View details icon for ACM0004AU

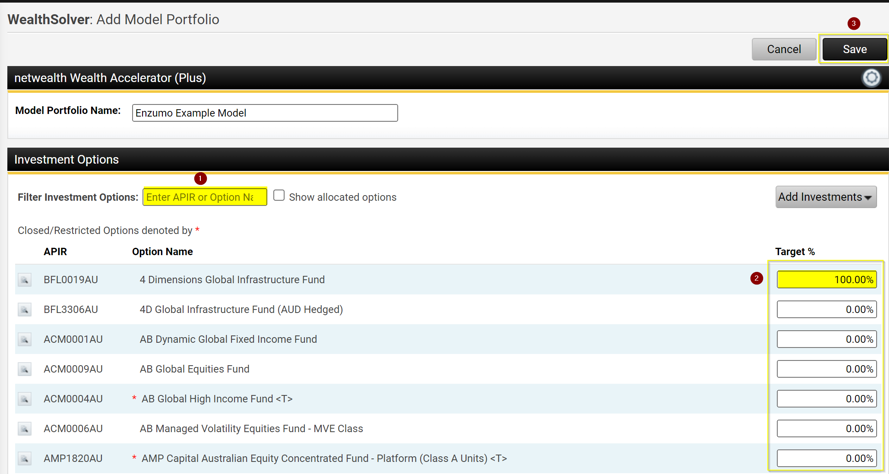pos(25,399)
